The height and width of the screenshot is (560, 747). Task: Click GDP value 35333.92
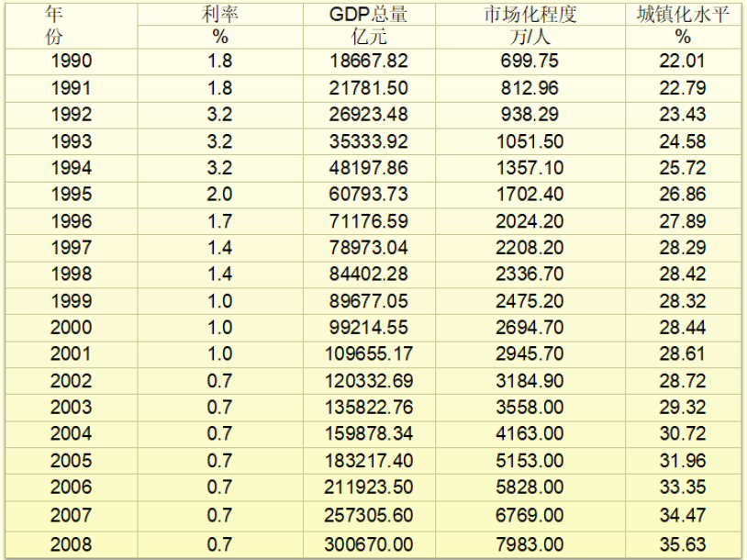[369, 141]
